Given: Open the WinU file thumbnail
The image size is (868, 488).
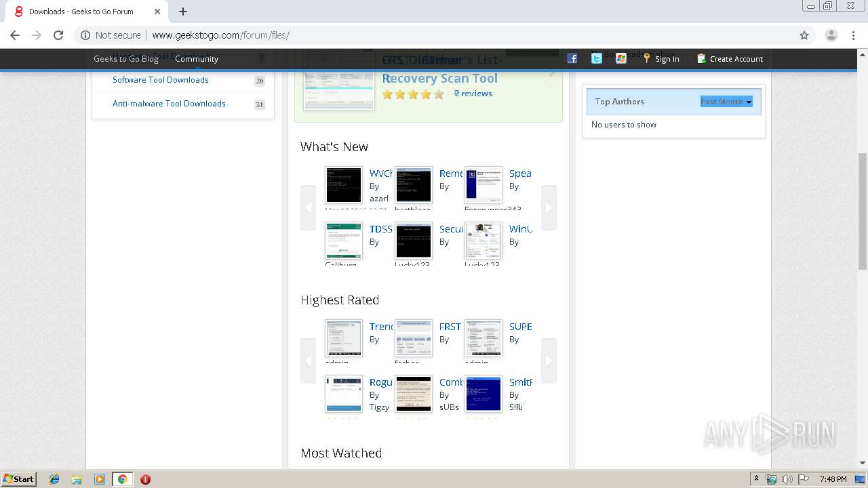Looking at the screenshot, I should tap(484, 241).
